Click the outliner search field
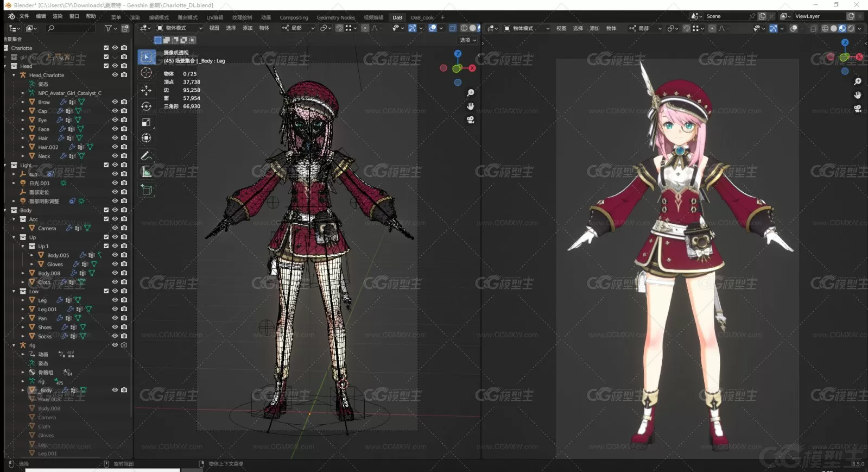Screen dimensions: 868x472 tap(71, 28)
